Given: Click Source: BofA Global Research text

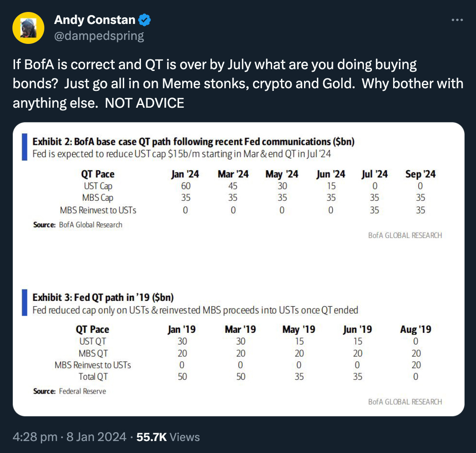Looking at the screenshot, I should tap(78, 225).
